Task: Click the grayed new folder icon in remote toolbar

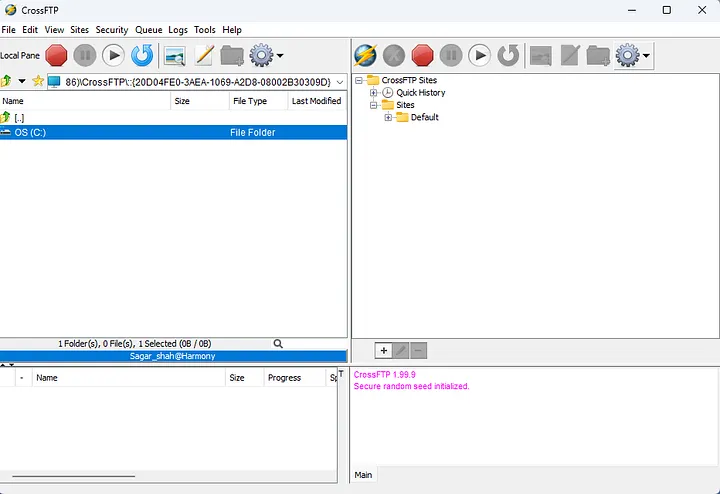Action: (x=598, y=56)
